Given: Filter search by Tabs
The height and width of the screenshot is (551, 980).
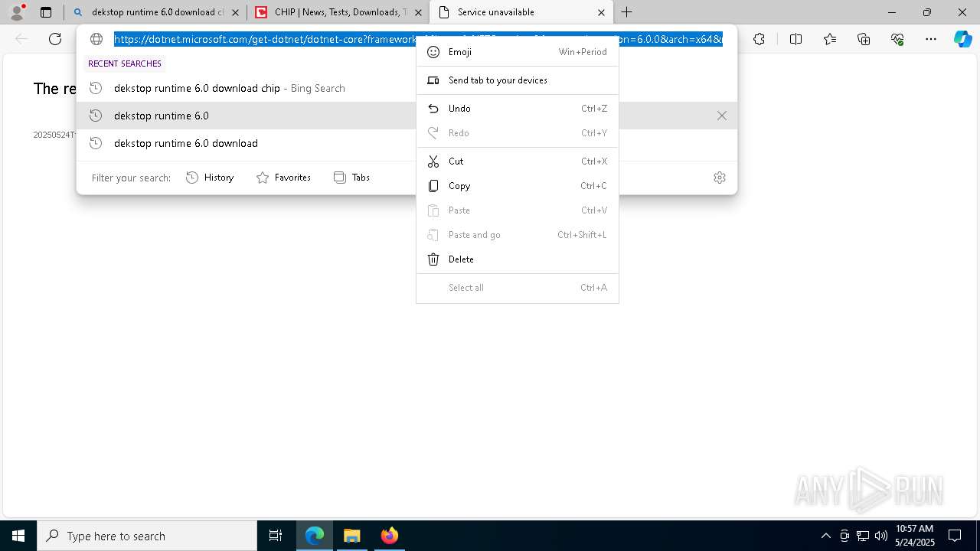Looking at the screenshot, I should (x=352, y=178).
